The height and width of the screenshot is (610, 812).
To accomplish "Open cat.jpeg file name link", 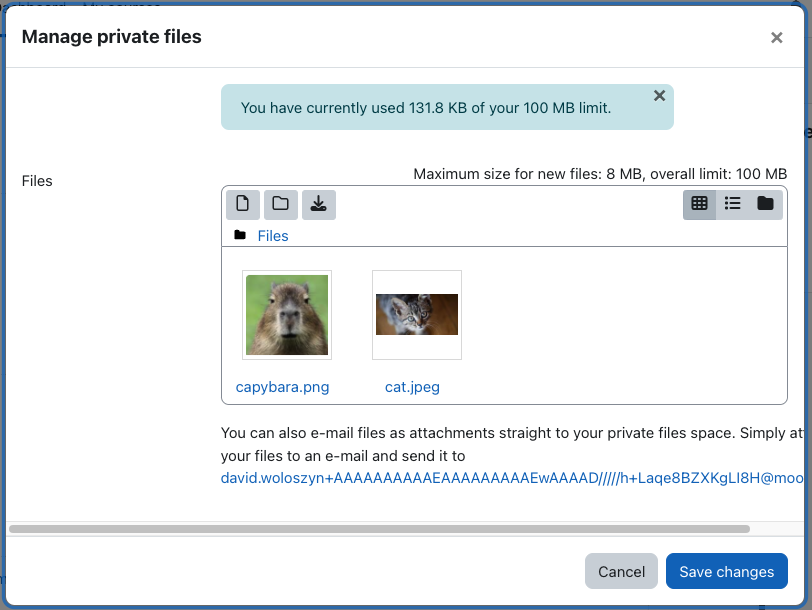I will 412,387.
